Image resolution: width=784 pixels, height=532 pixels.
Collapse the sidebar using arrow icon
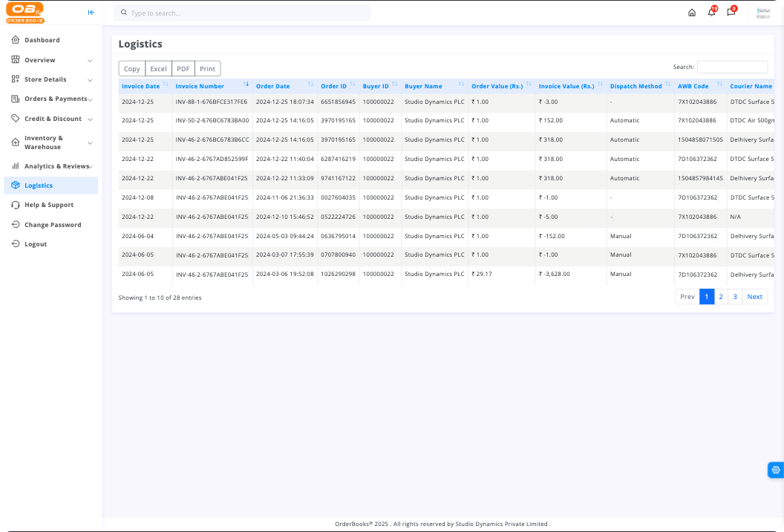pos(91,13)
